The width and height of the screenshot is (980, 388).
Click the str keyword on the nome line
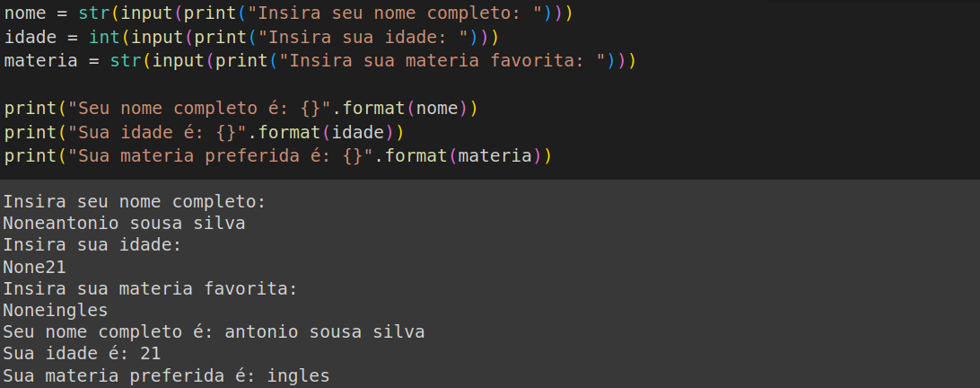(x=94, y=13)
